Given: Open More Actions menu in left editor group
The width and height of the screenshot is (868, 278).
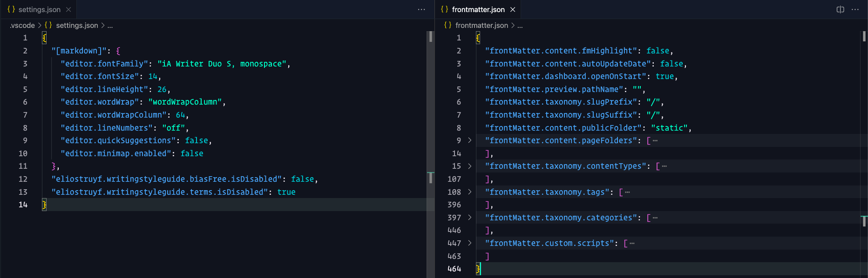Looking at the screenshot, I should click(421, 9).
